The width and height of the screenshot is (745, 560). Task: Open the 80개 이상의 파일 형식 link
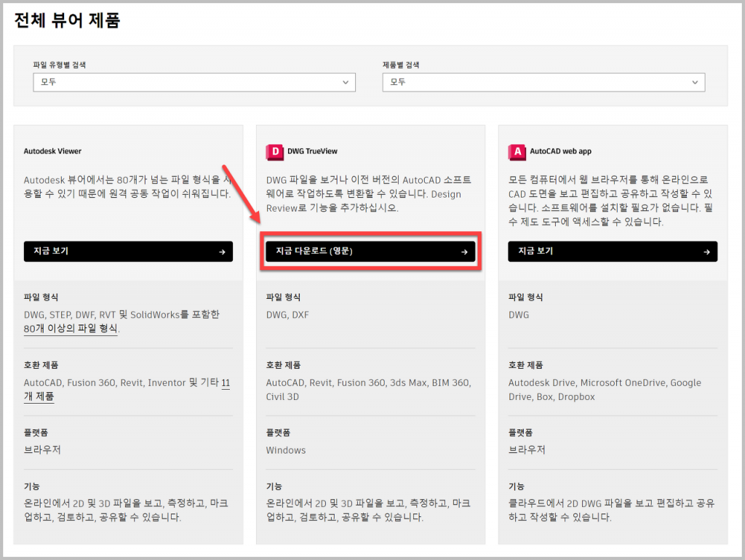tap(71, 328)
